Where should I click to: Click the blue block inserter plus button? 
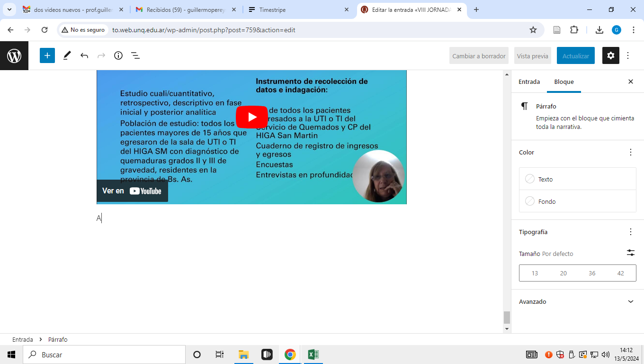(x=47, y=55)
